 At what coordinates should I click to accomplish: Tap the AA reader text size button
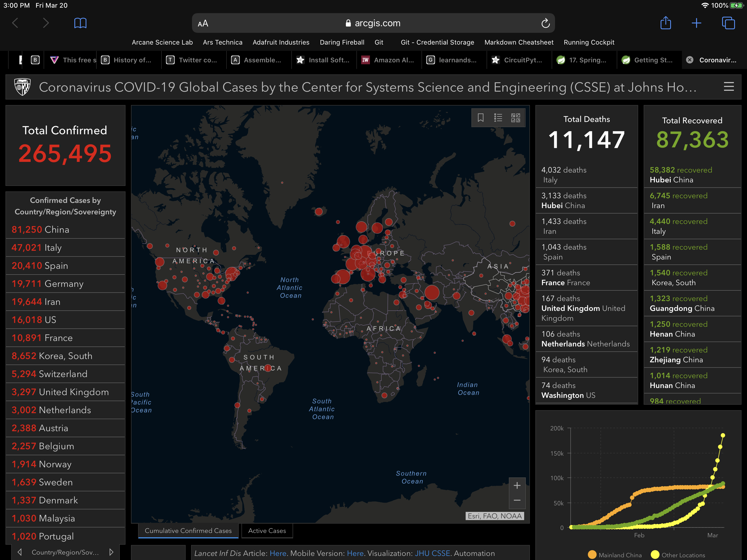203,24
